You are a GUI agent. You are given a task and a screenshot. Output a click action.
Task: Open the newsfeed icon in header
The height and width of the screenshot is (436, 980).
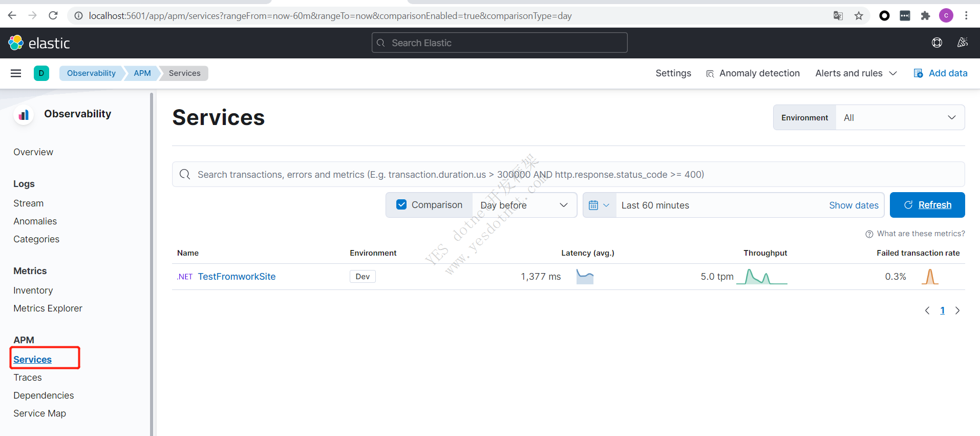point(962,43)
